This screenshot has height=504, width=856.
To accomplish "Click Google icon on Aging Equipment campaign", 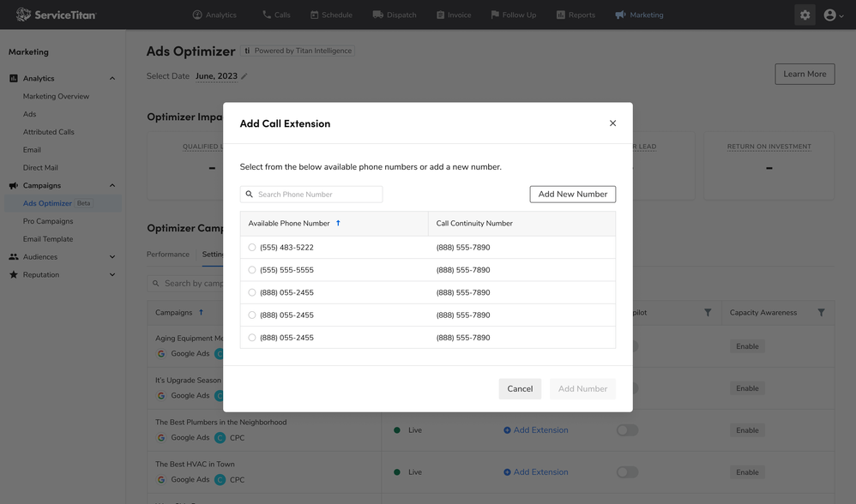I will tap(161, 353).
